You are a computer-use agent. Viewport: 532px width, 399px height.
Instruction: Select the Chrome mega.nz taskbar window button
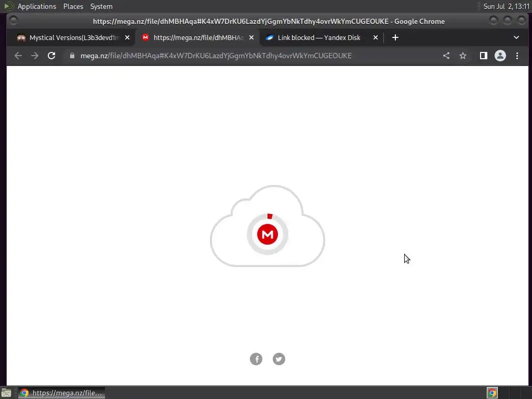61,393
